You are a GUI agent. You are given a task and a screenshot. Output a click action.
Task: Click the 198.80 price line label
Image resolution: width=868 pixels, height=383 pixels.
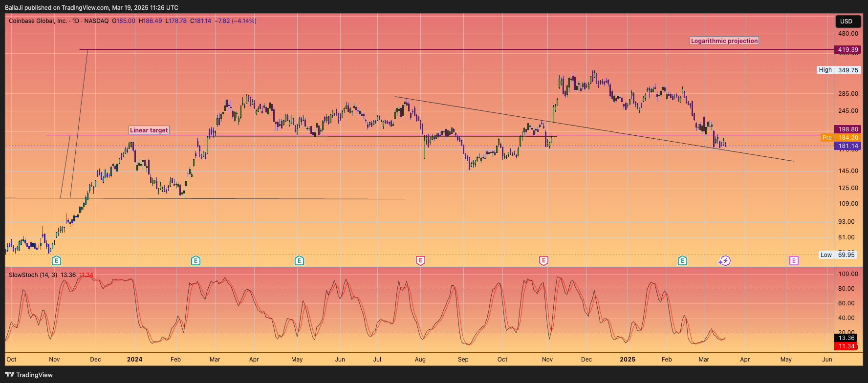[x=848, y=129]
